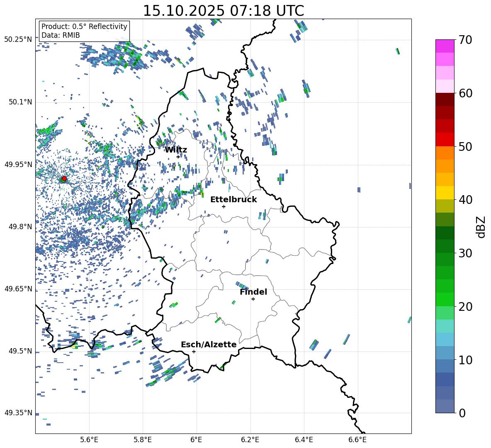Image resolution: width=491 pixels, height=448 pixels.
Task: Click the Findel location label
Action: [253, 292]
